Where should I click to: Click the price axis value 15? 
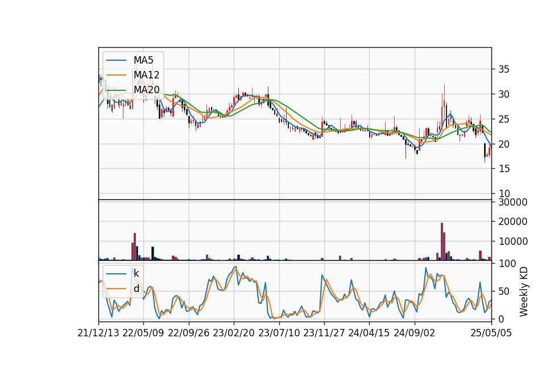click(504, 169)
